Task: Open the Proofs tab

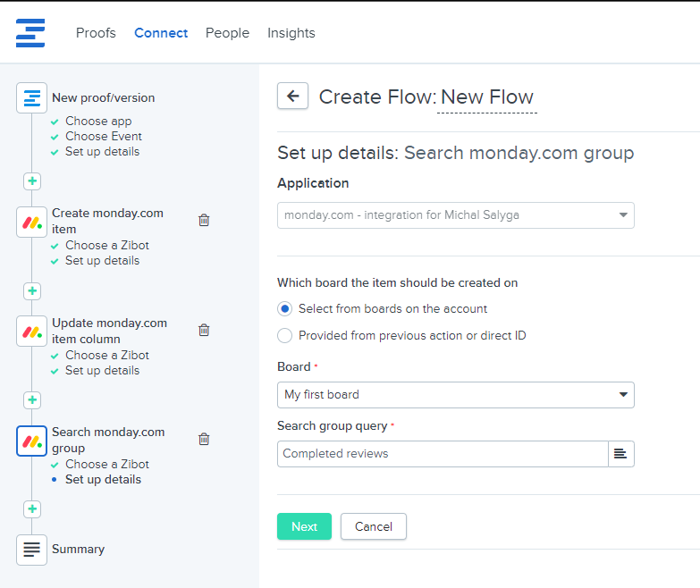Action: (x=96, y=33)
